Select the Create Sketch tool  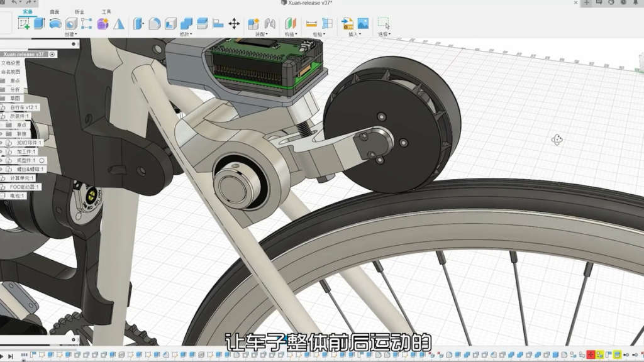24,23
